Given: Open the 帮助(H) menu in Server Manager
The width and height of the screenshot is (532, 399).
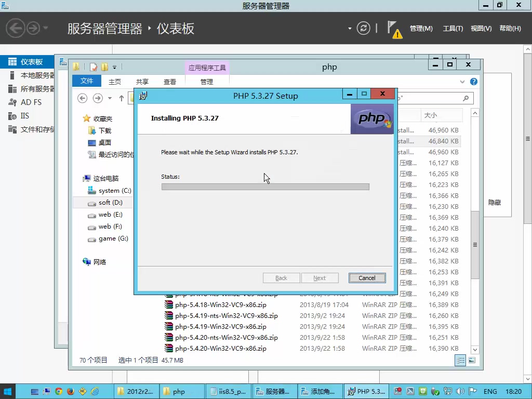Looking at the screenshot, I should coord(510,29).
